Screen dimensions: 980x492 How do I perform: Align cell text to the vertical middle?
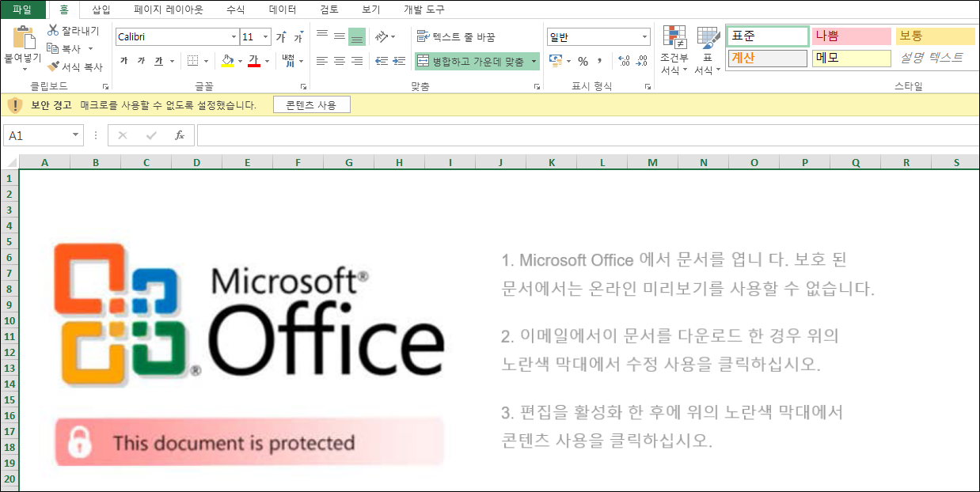coord(340,36)
